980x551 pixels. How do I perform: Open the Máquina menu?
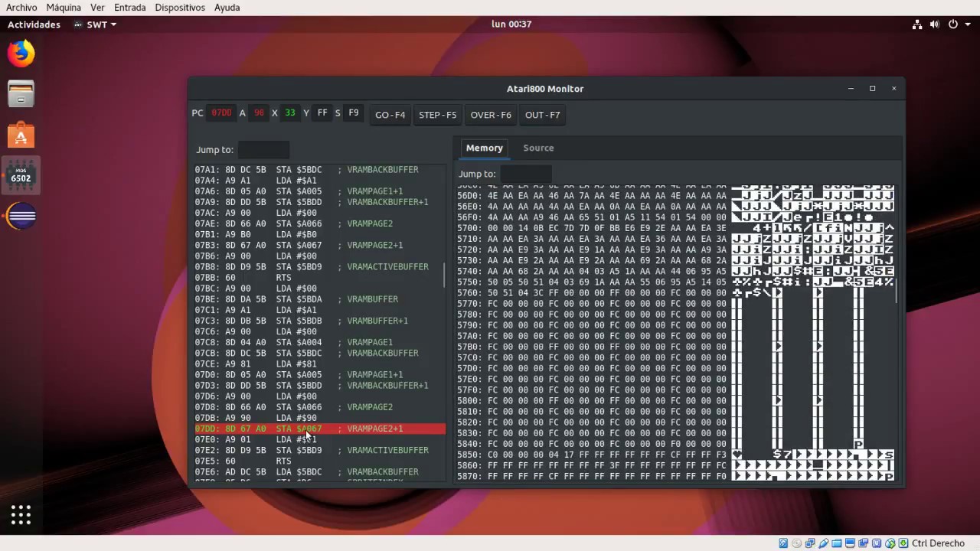tap(64, 7)
